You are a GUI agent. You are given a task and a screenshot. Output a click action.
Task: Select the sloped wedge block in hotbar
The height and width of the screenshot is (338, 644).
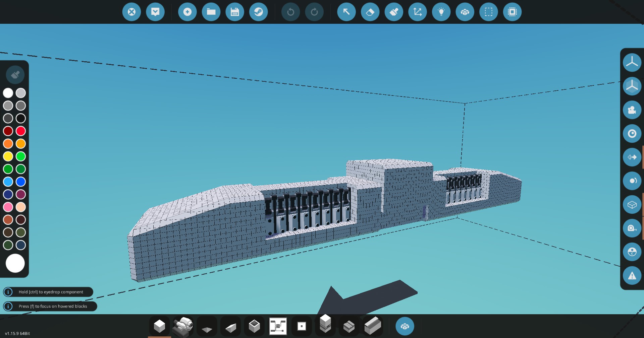231,326
